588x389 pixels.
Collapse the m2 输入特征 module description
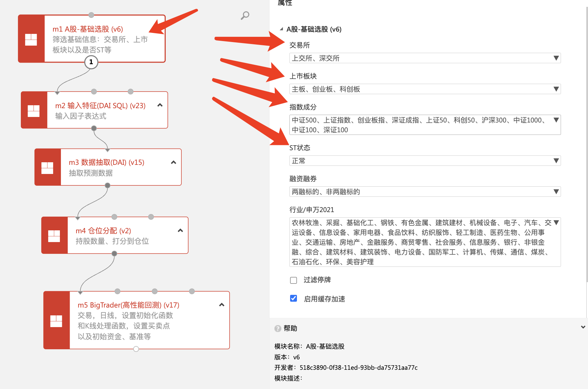coord(160,105)
